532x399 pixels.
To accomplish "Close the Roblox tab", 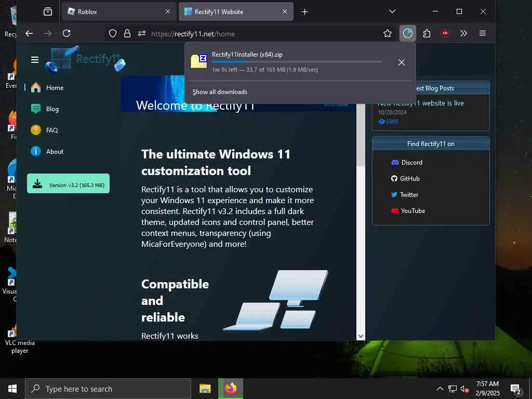I will point(168,12).
